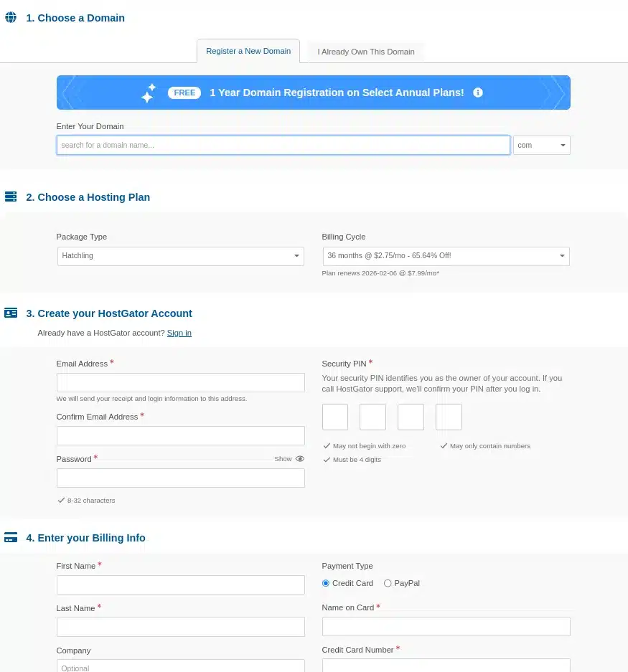
Task: Click the server icon beside Choose a Hosting Plan
Action: (x=11, y=197)
